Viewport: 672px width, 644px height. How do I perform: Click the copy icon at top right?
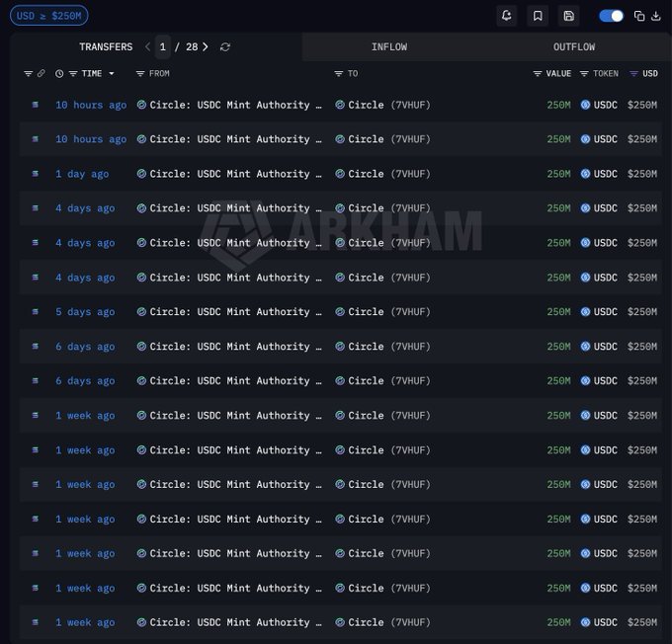[639, 16]
